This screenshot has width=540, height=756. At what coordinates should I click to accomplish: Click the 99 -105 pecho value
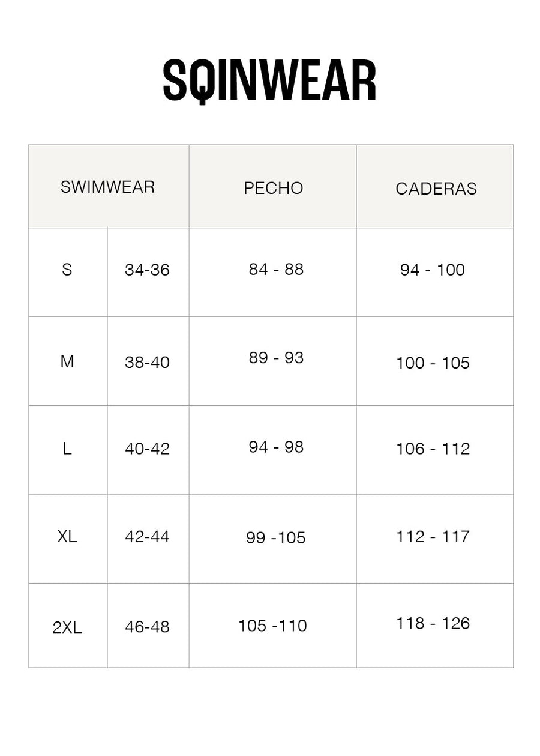[x=275, y=537]
